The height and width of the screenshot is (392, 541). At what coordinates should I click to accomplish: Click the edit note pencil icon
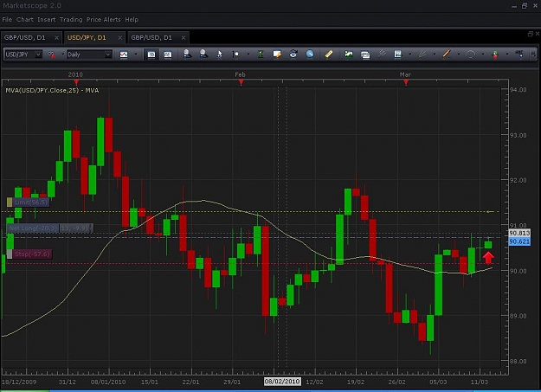coord(277,55)
